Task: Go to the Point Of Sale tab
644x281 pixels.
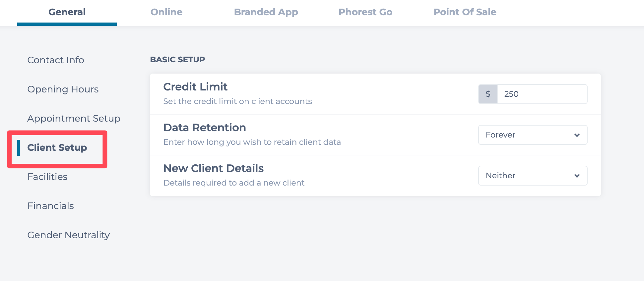Action: click(x=465, y=12)
